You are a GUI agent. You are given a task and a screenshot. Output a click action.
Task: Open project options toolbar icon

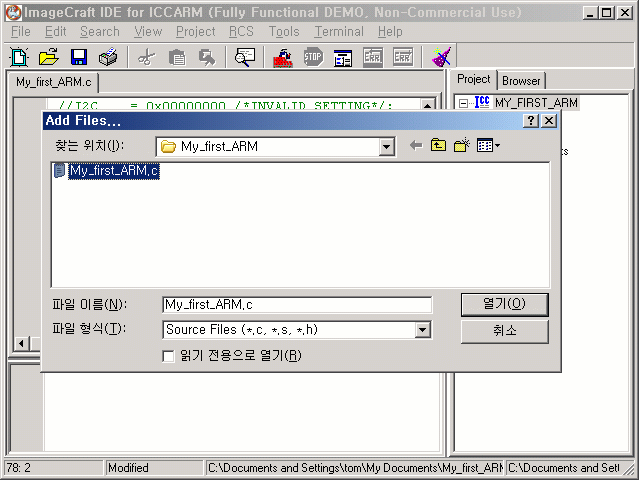[x=343, y=58]
